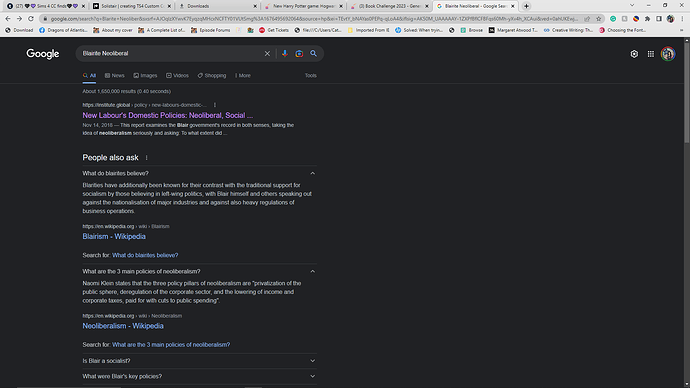This screenshot has height=388, width=690.
Task: Open new browser tab with plus button
Action: pos(526,6)
